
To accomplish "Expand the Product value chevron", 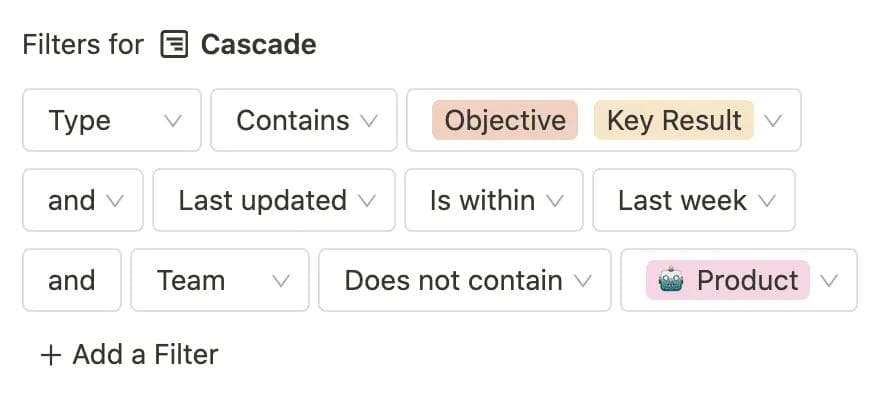I will (828, 280).
